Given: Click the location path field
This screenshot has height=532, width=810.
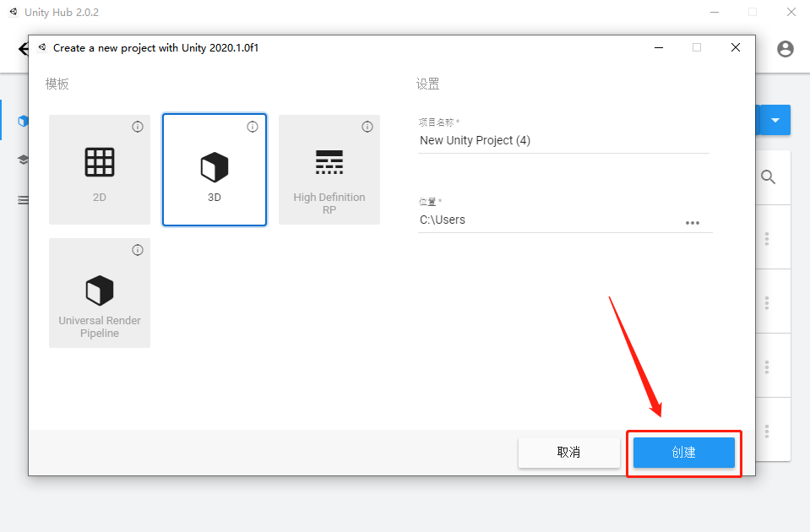Looking at the screenshot, I should point(550,220).
